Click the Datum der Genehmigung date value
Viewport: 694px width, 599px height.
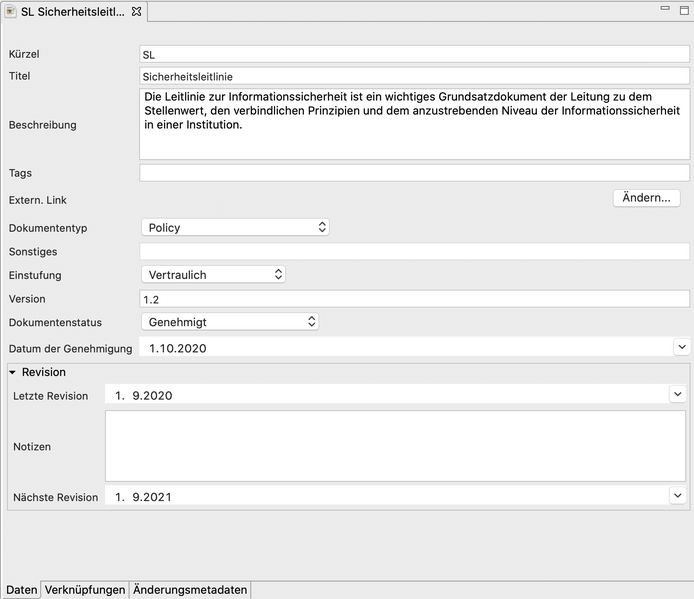coord(177,348)
